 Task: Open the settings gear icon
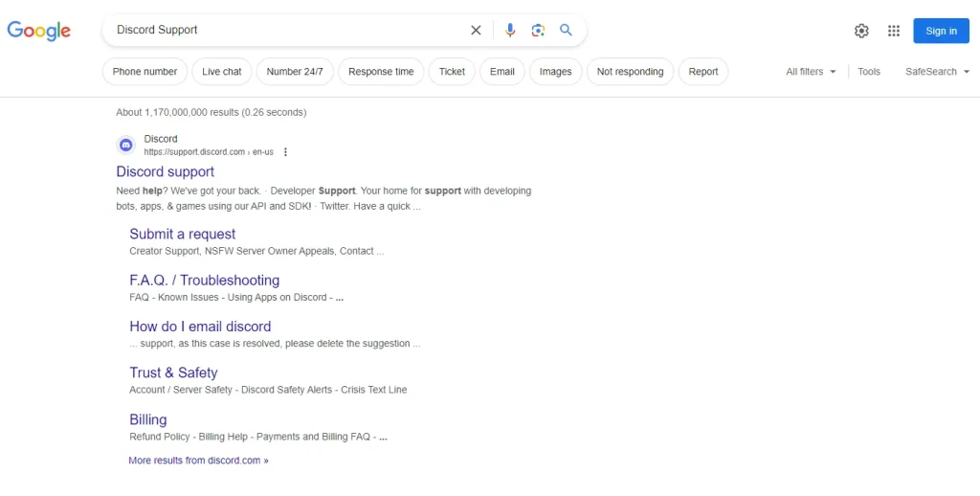pos(861,31)
